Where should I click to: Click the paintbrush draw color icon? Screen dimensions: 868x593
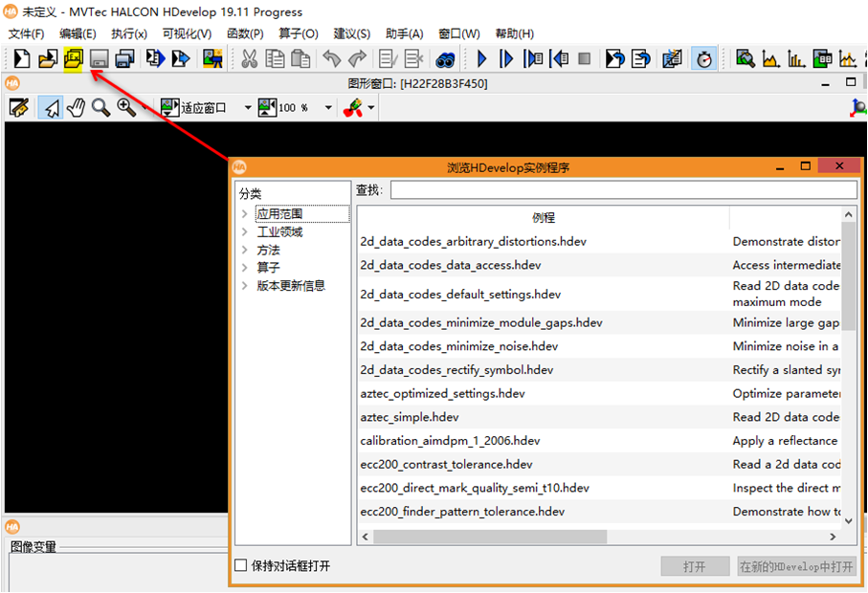click(x=353, y=107)
